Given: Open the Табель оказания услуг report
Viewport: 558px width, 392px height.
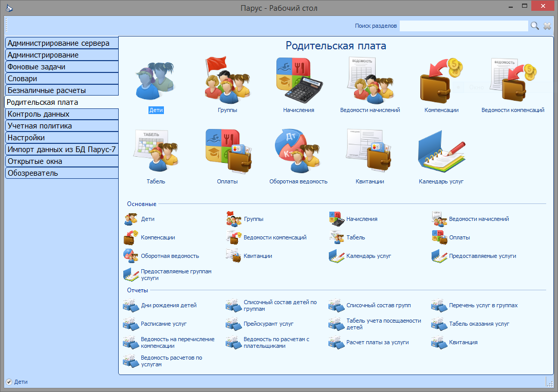Looking at the screenshot, I should pyautogui.click(x=479, y=324).
